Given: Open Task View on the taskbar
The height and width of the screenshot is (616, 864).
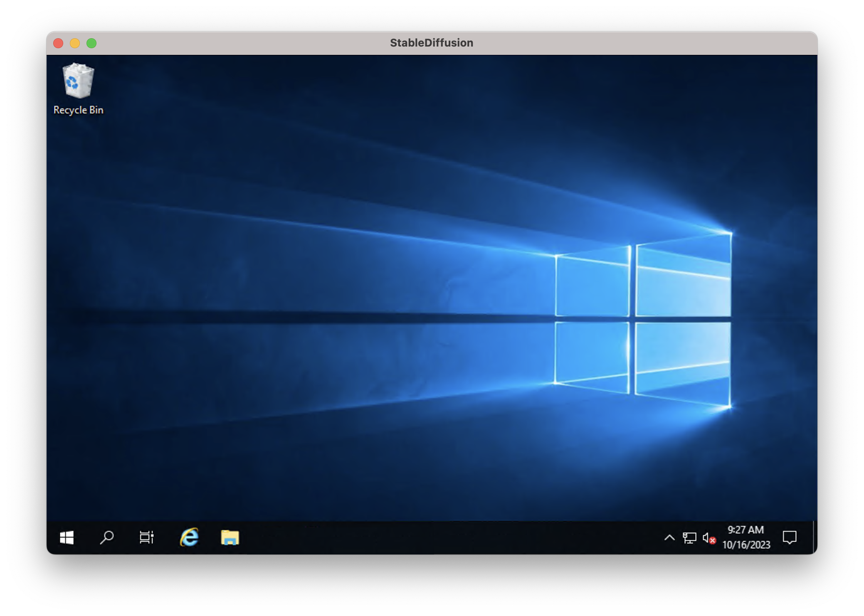Looking at the screenshot, I should (x=147, y=537).
